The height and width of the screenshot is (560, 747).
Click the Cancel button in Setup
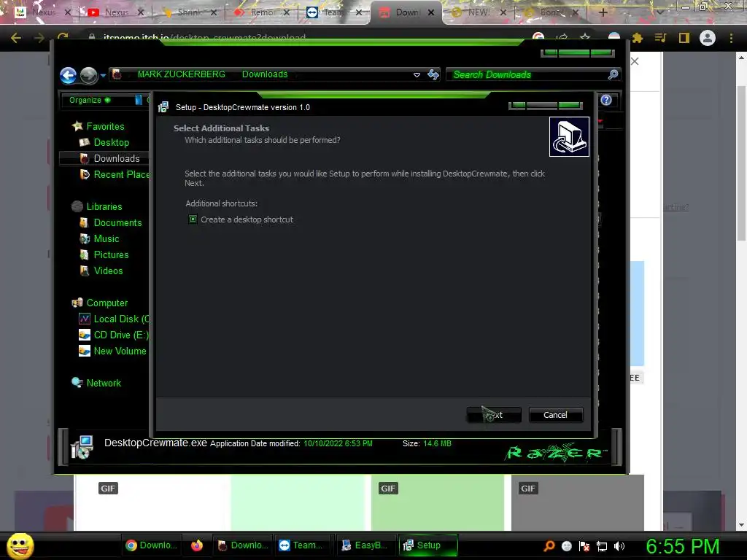[x=555, y=415]
